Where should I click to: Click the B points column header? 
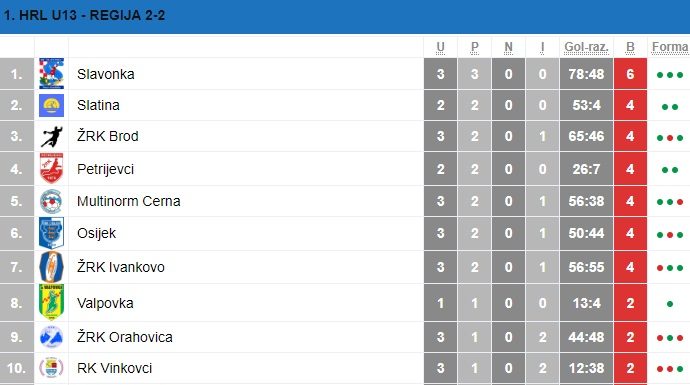tap(630, 48)
